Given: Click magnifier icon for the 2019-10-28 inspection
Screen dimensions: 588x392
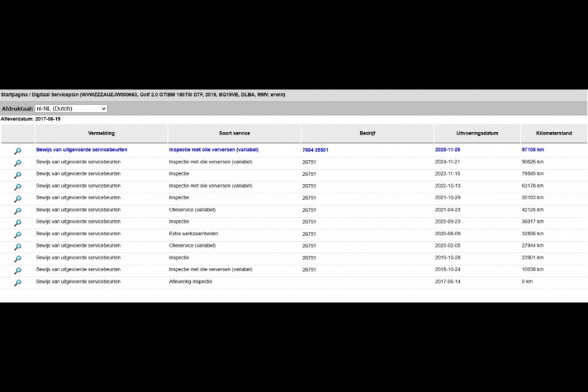Looking at the screenshot, I should [18, 259].
